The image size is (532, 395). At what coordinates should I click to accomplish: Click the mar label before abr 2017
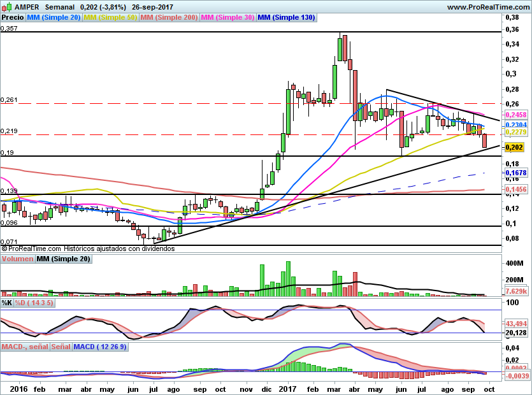334,389
